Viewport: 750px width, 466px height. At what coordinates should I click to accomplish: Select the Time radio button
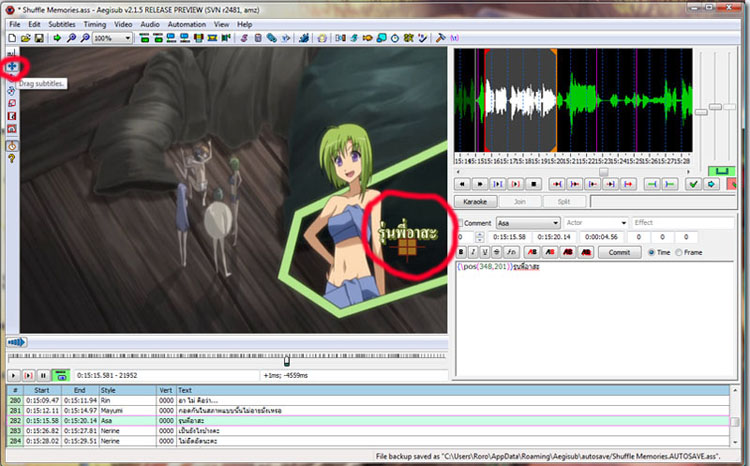click(x=653, y=252)
